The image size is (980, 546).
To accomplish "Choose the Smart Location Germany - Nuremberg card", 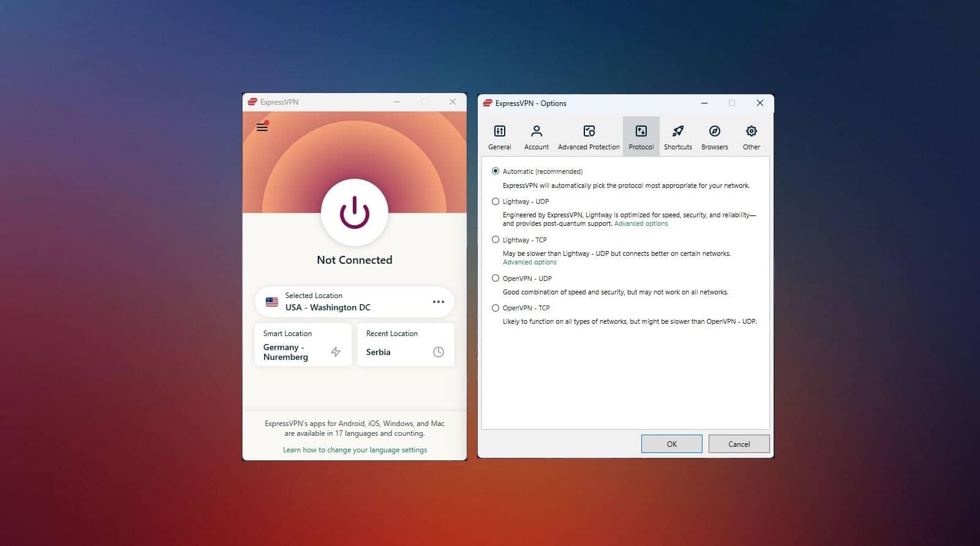I will (x=303, y=345).
